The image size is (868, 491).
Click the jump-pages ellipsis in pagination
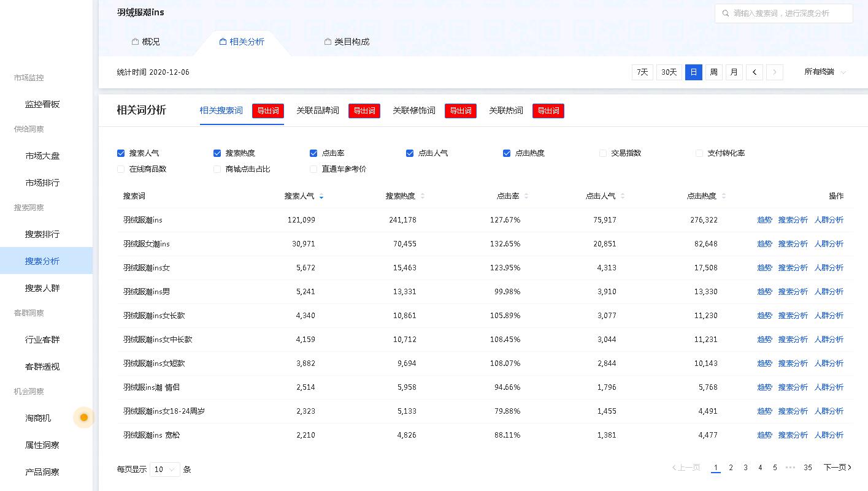point(790,468)
